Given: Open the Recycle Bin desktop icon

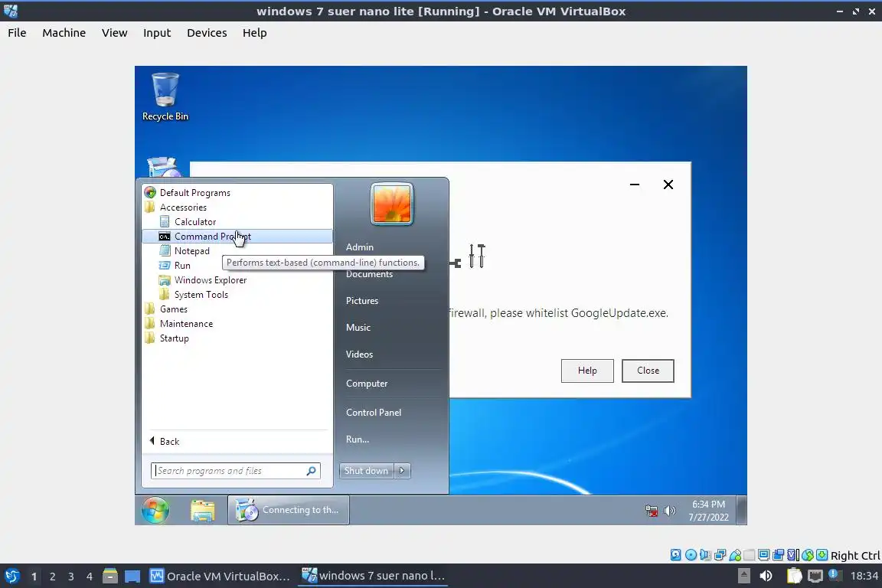Looking at the screenshot, I should point(165,96).
